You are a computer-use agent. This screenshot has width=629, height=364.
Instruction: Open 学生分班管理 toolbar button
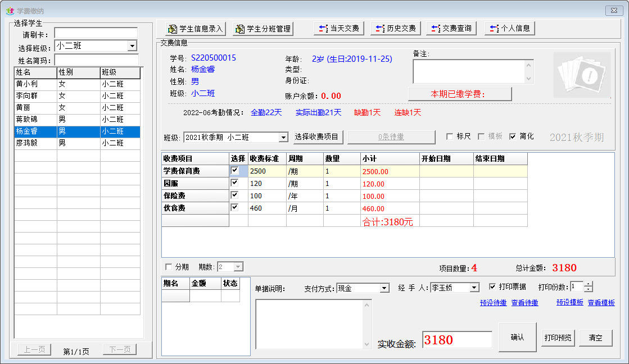coord(263,29)
